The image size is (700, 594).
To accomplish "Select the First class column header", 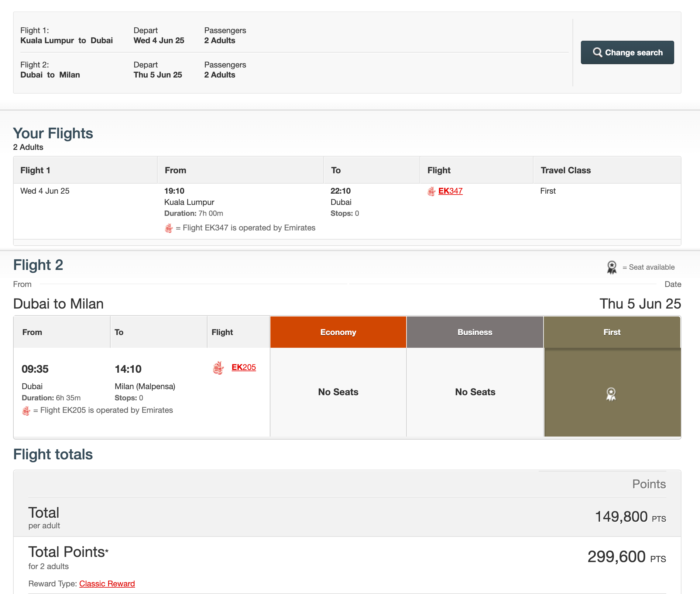I will click(612, 332).
